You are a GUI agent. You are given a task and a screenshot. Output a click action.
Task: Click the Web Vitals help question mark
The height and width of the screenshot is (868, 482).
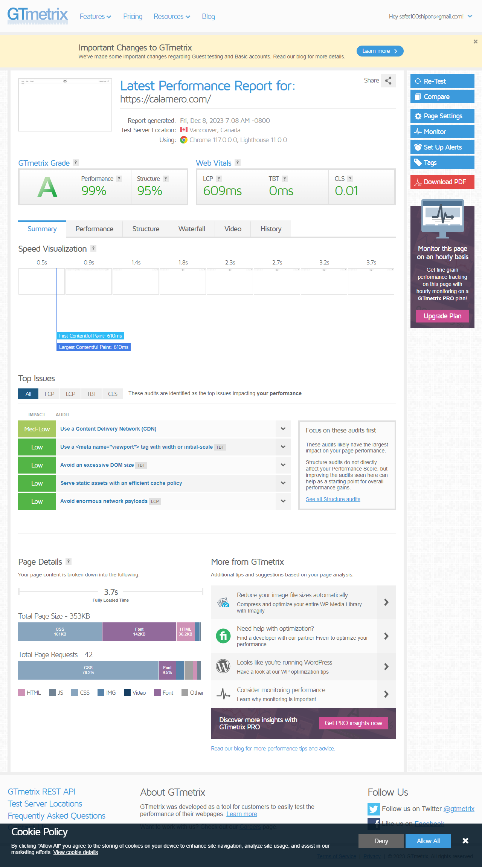click(x=238, y=163)
